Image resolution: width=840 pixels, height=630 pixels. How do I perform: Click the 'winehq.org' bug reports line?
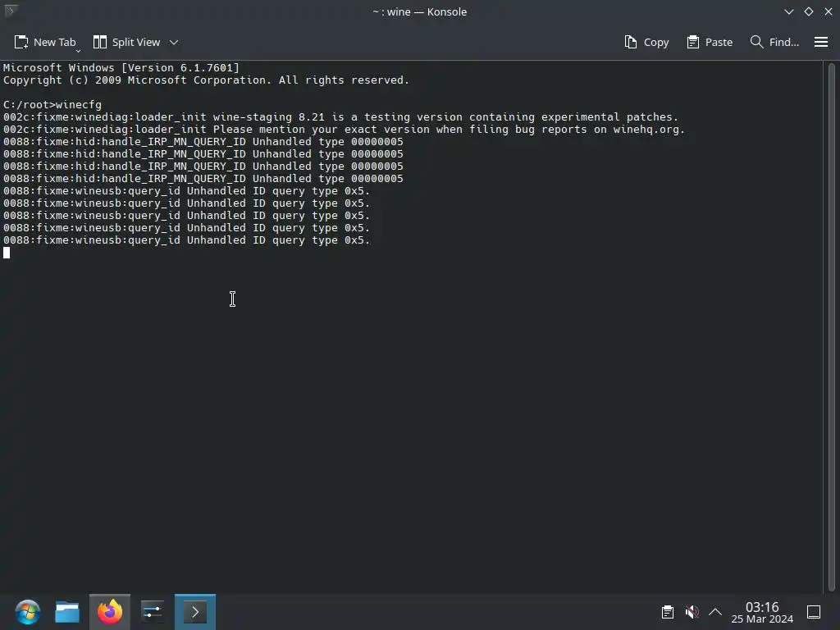tap(344, 129)
